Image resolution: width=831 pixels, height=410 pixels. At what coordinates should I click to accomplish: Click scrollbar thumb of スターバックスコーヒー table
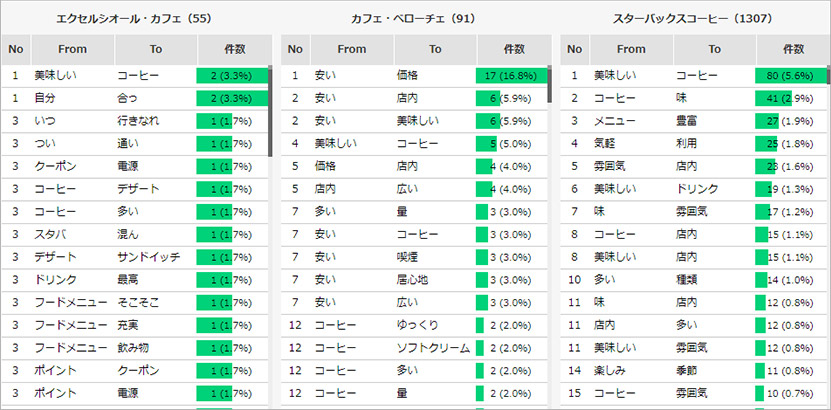pyautogui.click(x=829, y=75)
